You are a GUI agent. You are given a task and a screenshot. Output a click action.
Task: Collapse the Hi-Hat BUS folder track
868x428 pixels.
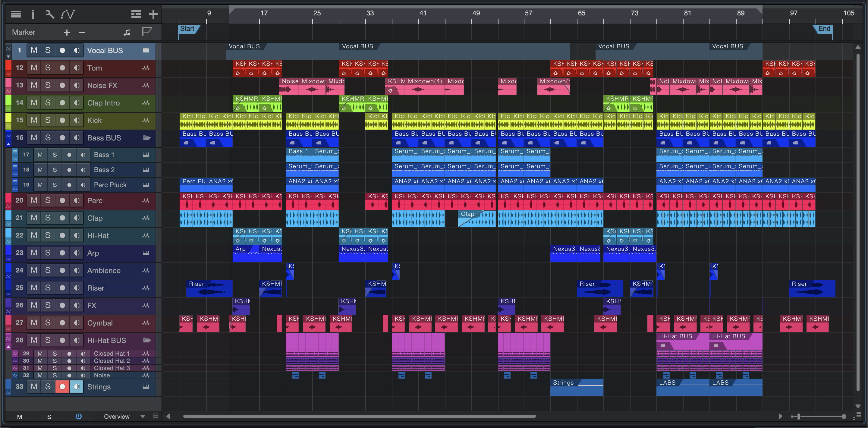8,346
